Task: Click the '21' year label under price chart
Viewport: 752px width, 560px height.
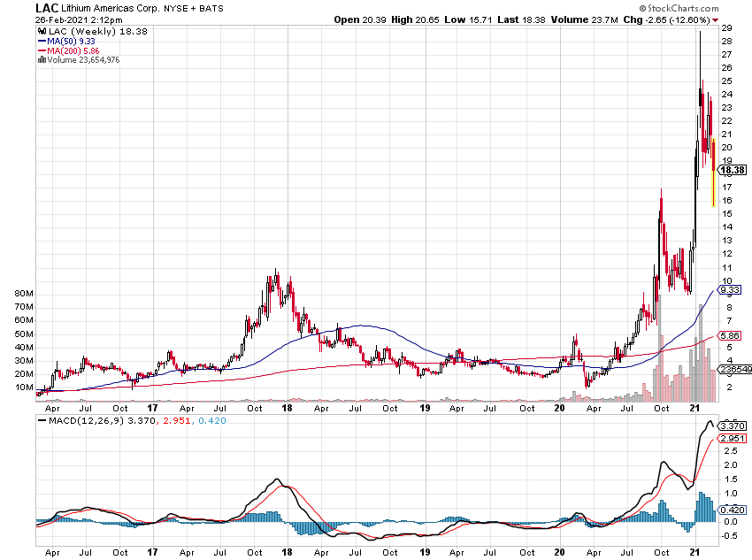Action: point(694,408)
